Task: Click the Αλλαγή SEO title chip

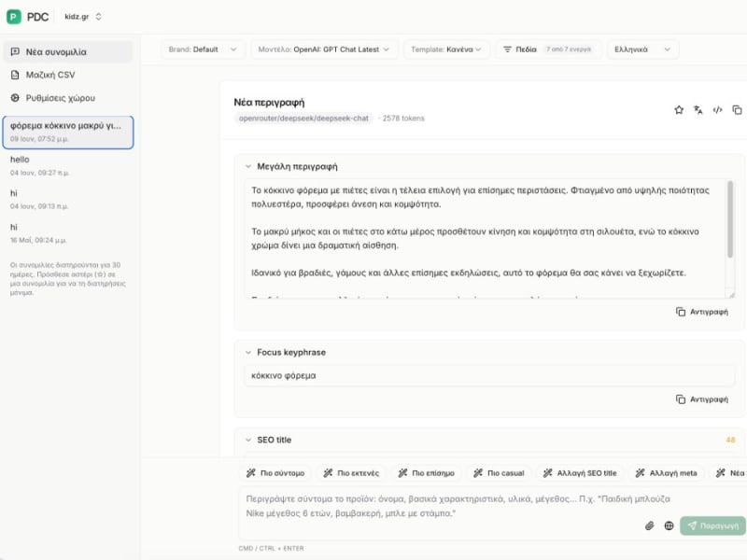Action: (x=580, y=473)
